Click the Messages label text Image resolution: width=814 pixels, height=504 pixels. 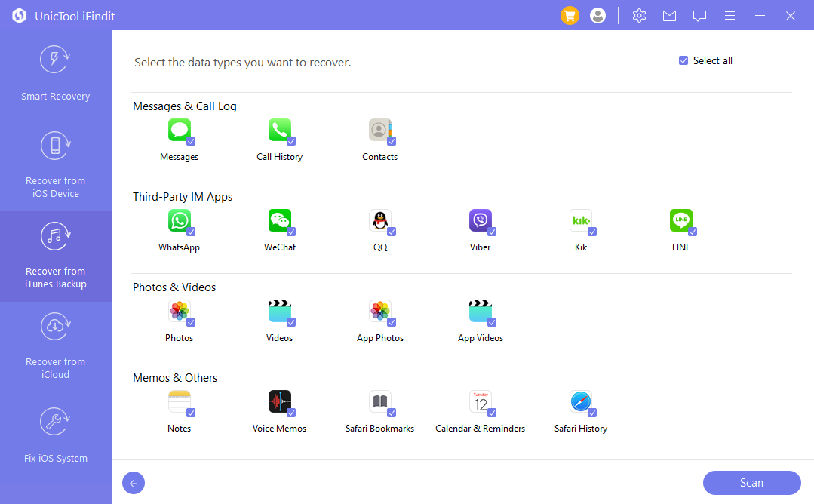click(179, 157)
